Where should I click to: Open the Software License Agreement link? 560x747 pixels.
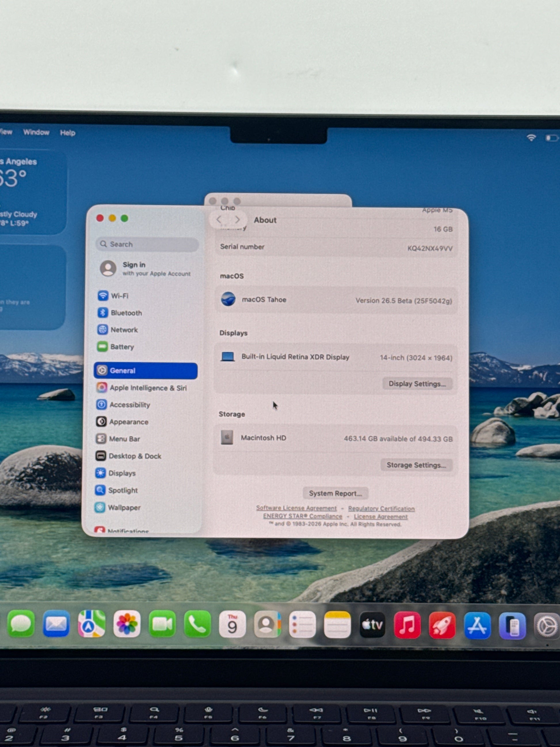point(296,508)
